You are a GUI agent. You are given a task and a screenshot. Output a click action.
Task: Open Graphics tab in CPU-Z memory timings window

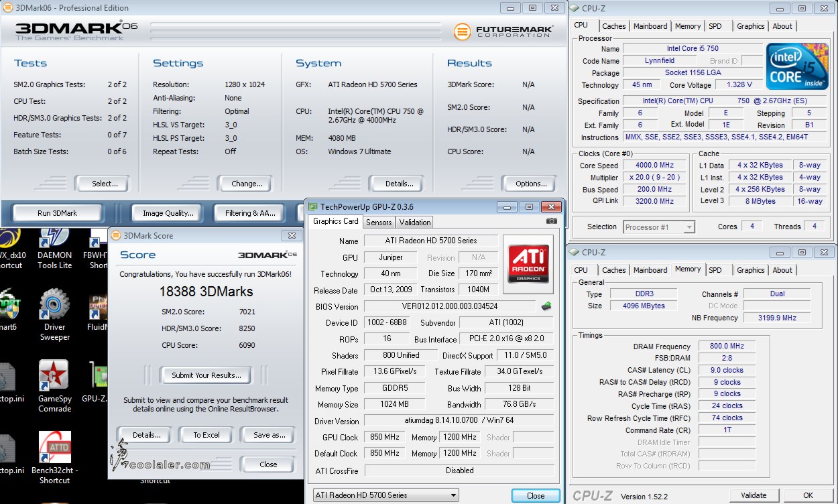(751, 270)
